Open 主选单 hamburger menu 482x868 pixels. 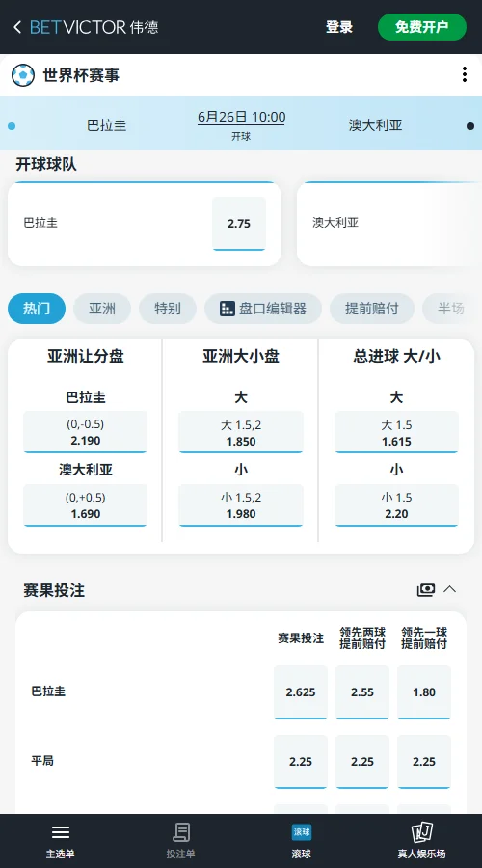61,841
